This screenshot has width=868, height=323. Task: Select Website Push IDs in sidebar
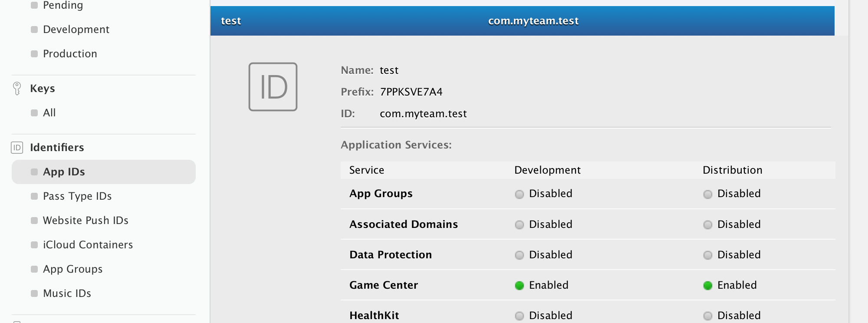point(85,221)
